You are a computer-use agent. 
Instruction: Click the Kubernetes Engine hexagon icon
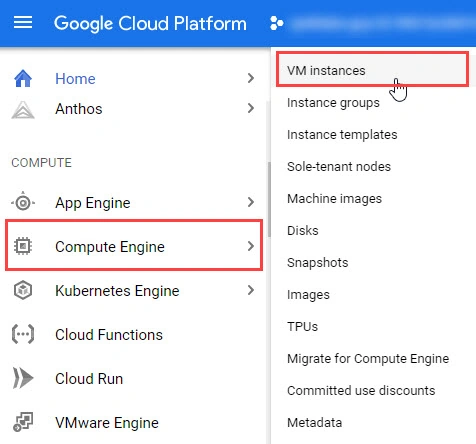coord(23,290)
